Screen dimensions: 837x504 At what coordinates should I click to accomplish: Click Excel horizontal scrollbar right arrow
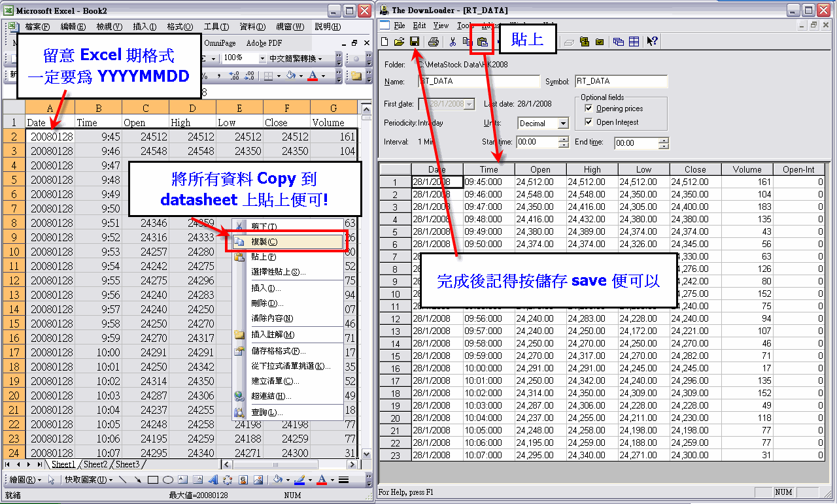[352, 464]
